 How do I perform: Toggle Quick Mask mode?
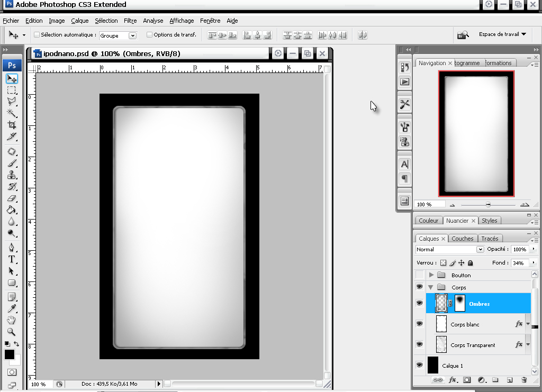click(12, 372)
